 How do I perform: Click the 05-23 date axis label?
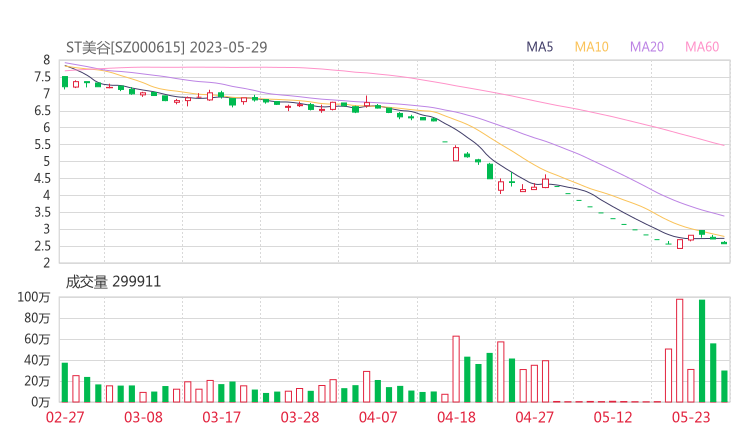click(x=691, y=417)
